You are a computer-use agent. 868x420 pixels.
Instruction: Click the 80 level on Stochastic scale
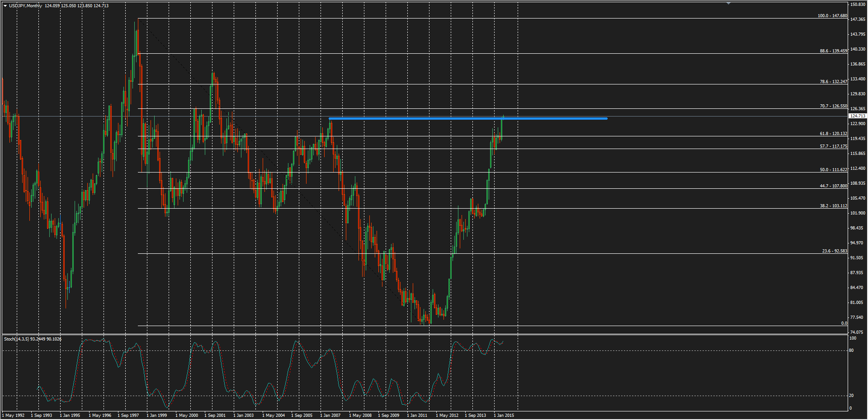click(852, 350)
